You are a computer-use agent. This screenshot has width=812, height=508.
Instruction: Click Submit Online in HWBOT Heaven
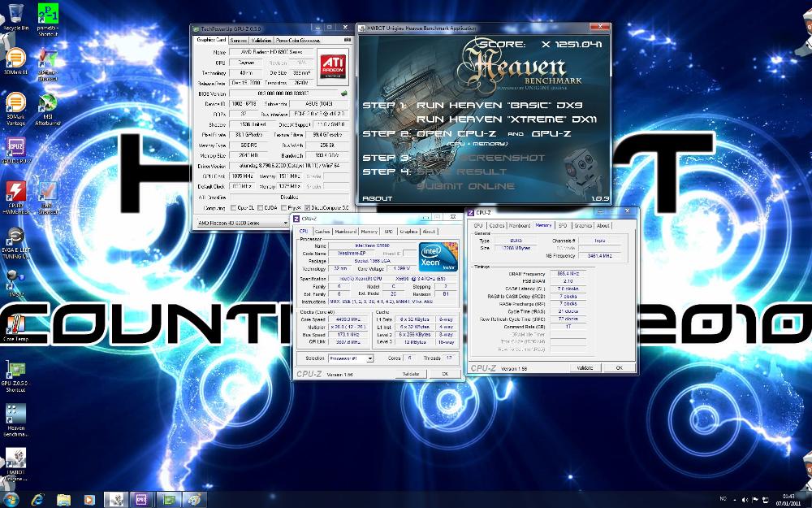click(465, 185)
